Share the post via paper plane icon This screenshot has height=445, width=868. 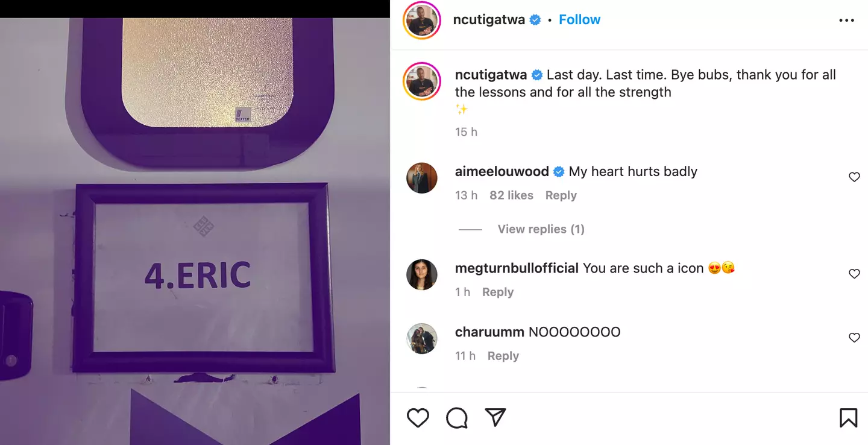[495, 418]
